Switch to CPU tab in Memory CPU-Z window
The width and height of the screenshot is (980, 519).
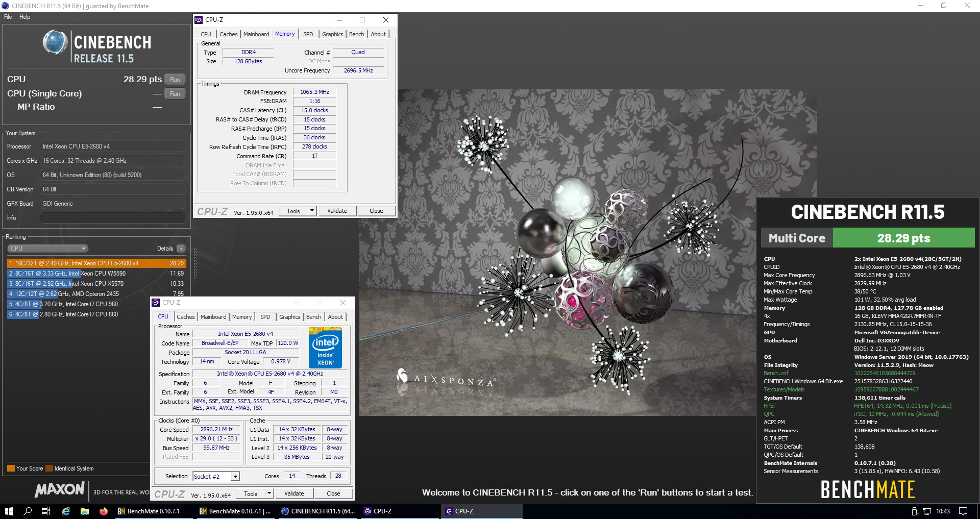coord(206,34)
